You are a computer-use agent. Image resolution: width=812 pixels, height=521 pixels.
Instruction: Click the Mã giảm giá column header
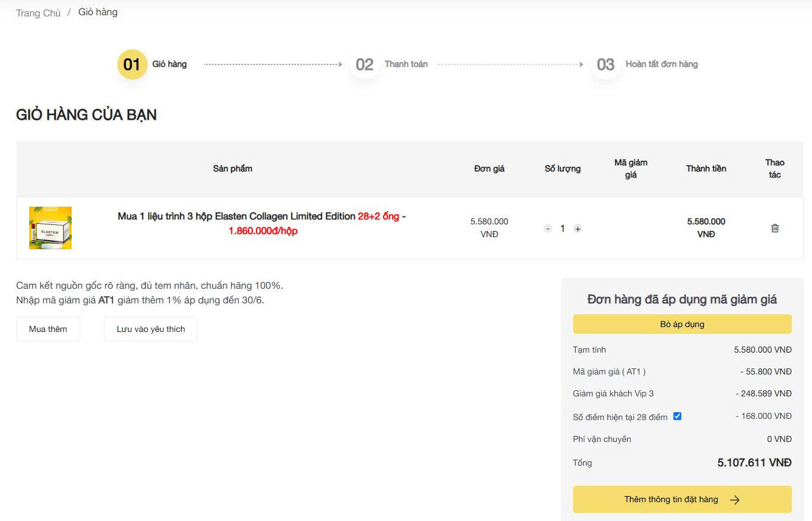[631, 168]
